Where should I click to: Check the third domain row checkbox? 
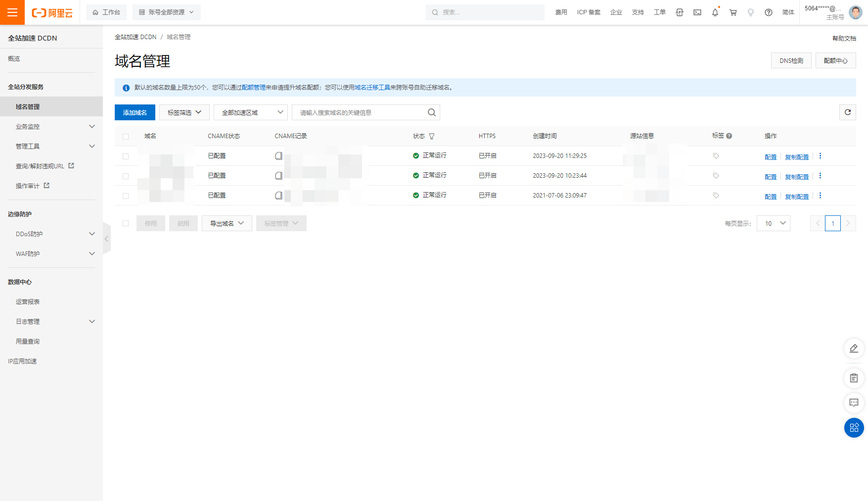point(126,196)
